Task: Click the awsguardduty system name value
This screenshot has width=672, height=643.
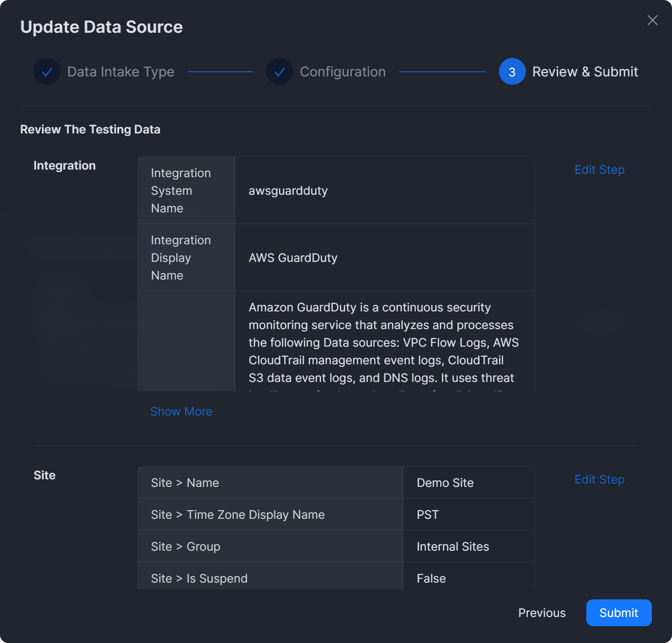Action: point(288,191)
